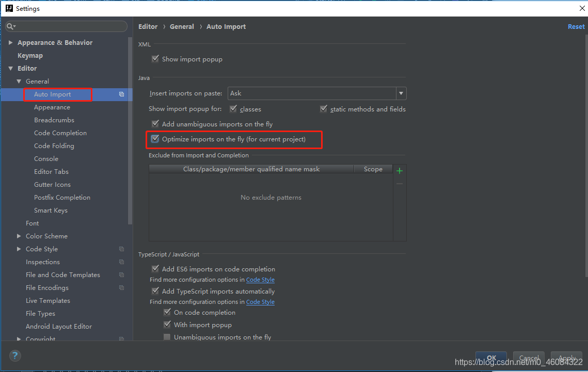Expand the Appearance & Behavior section
This screenshot has height=372, width=588.
tap(10, 43)
